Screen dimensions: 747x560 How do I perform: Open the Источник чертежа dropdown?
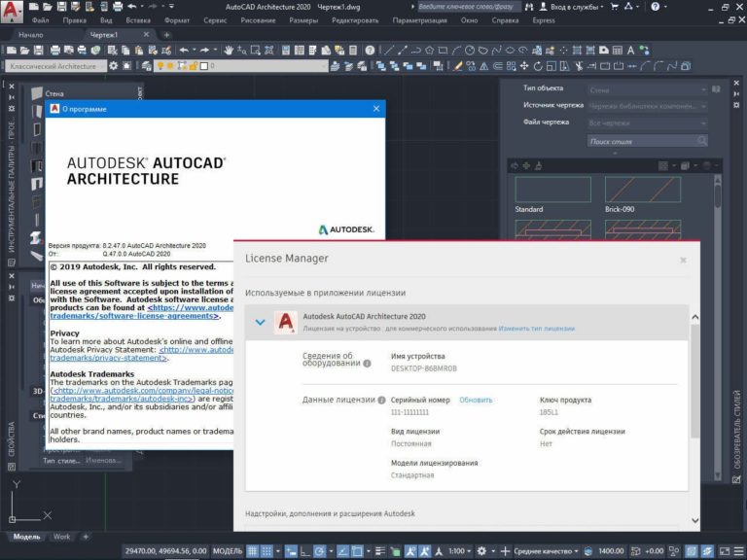point(648,106)
